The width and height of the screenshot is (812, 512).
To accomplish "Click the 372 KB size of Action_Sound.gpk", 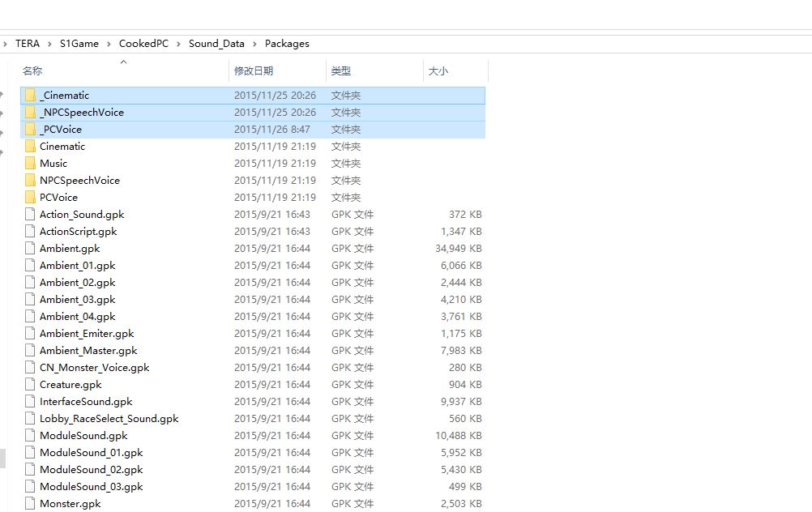I will [465, 215].
